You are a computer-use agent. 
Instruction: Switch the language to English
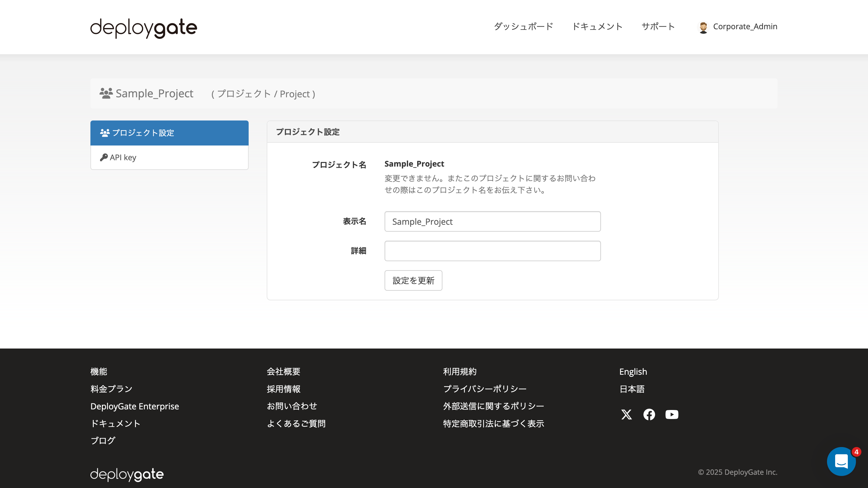[633, 371]
